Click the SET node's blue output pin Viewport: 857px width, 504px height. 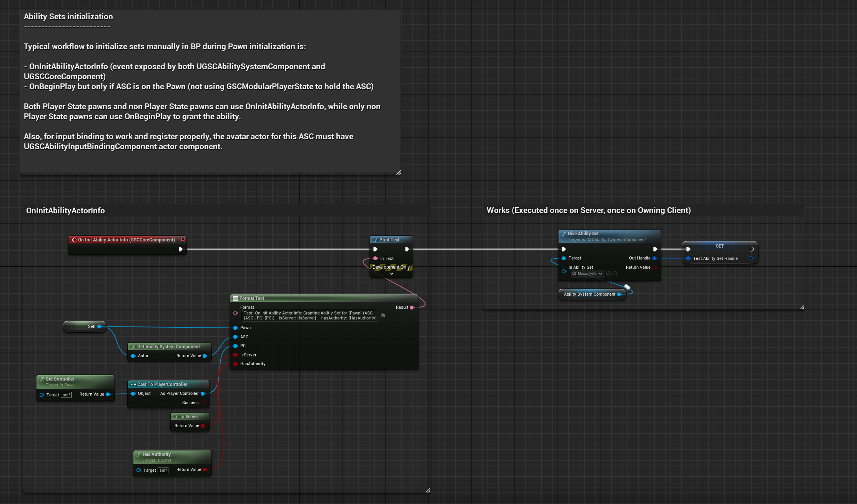point(751,258)
